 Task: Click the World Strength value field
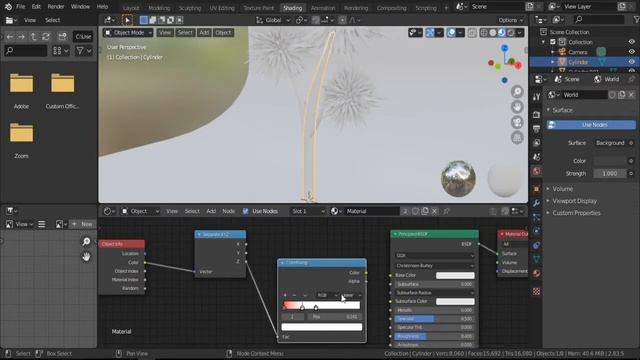click(x=609, y=173)
